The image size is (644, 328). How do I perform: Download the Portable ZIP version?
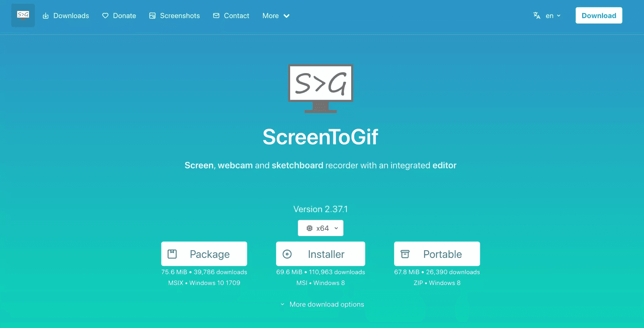[x=437, y=254]
